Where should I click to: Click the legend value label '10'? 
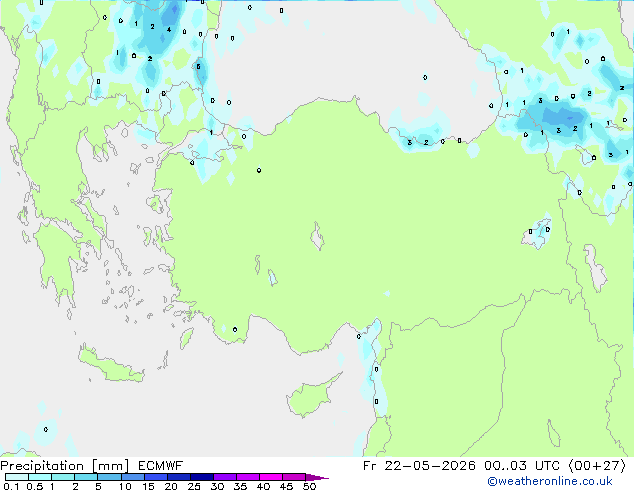coord(125,486)
